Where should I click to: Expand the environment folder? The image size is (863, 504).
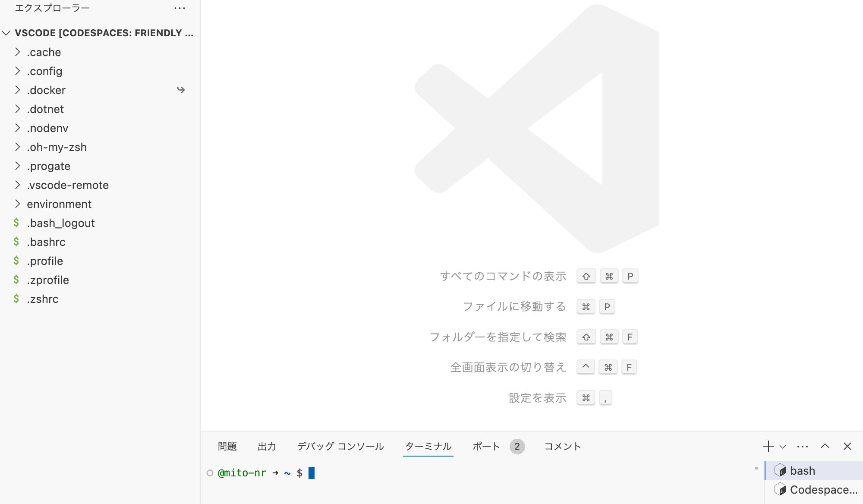tap(59, 204)
